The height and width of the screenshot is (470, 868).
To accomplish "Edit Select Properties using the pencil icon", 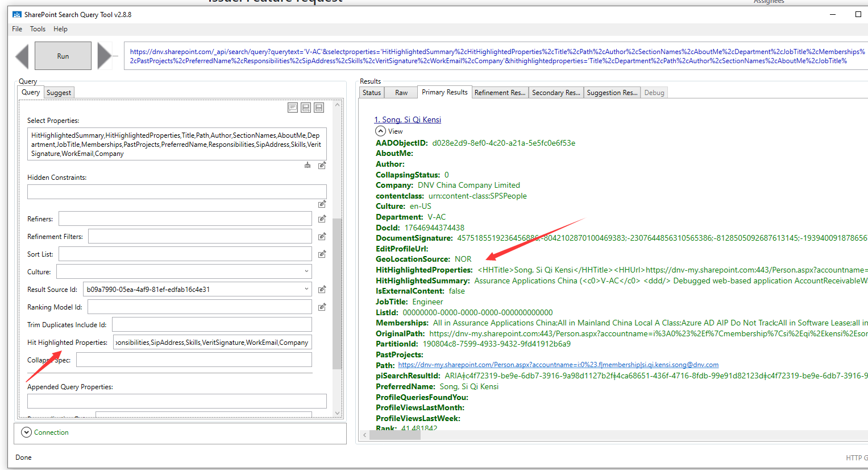I will [322, 165].
